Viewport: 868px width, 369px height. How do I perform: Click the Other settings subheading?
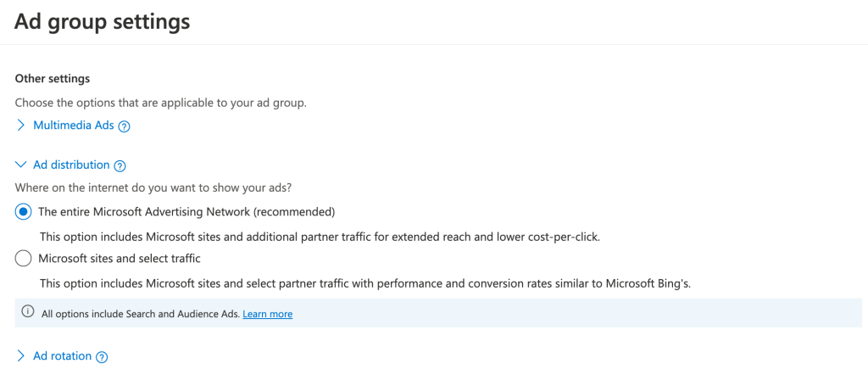[53, 79]
